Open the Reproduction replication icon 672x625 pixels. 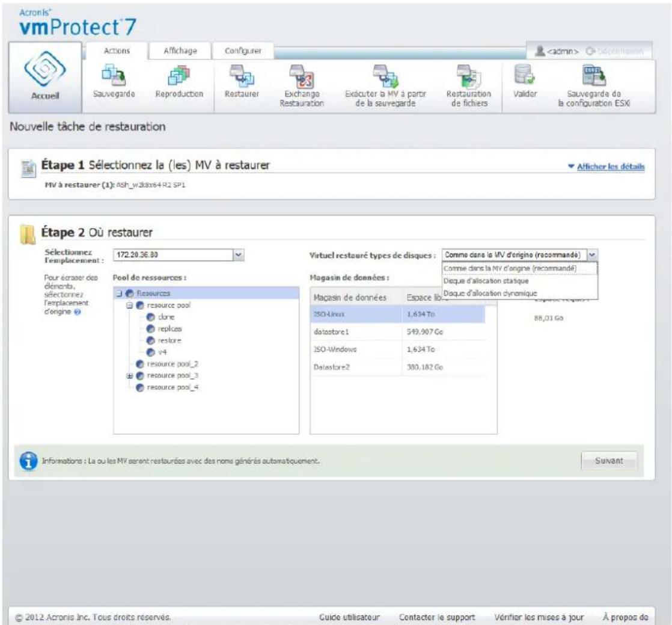[179, 74]
